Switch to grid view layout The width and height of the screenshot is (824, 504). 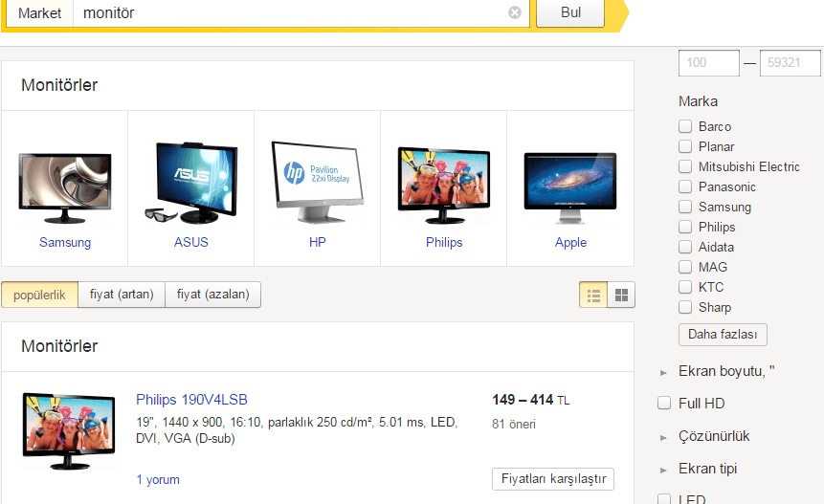[x=621, y=296]
